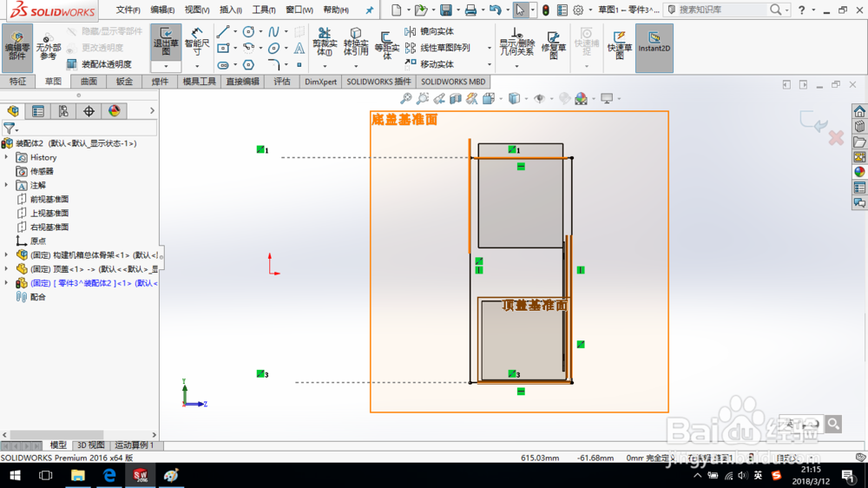Open ConfigurationManager tab in left panel
868x488 pixels.
coord(63,111)
